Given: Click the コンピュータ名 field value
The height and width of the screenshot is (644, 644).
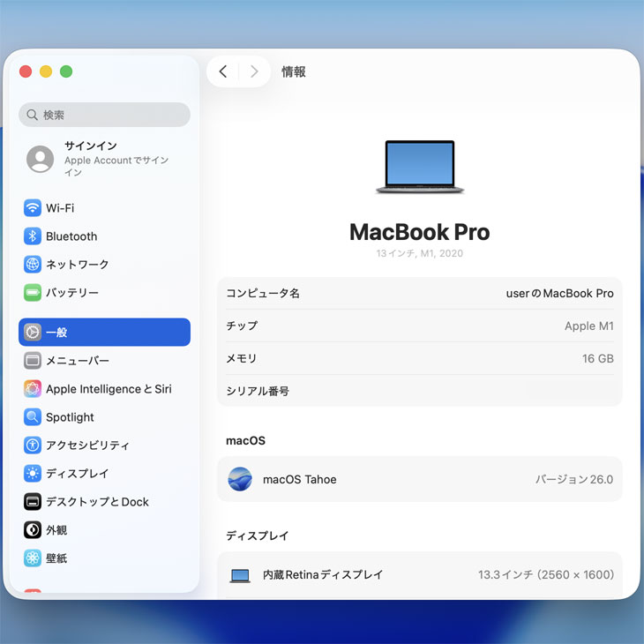Looking at the screenshot, I should click(559, 293).
